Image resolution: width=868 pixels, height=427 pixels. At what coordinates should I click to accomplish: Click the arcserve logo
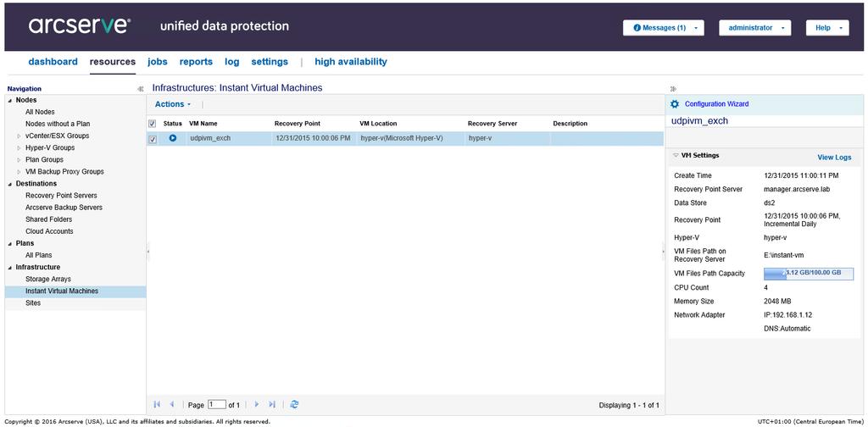80,25
